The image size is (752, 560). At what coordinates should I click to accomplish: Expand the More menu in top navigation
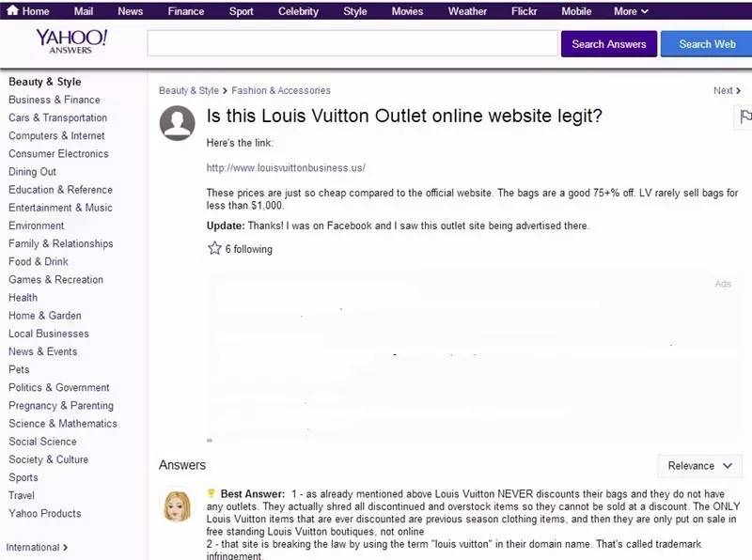pos(631,11)
